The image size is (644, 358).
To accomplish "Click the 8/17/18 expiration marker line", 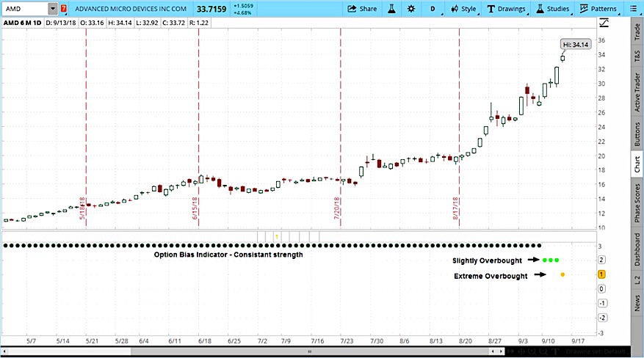I will (x=459, y=128).
